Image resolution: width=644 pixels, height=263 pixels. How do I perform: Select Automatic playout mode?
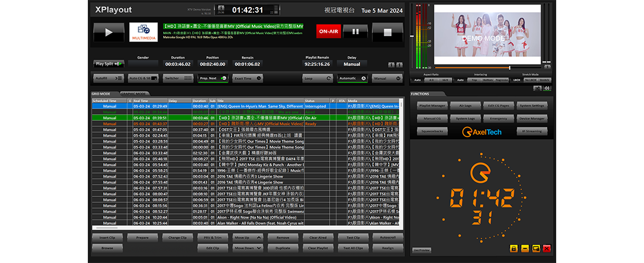click(352, 78)
